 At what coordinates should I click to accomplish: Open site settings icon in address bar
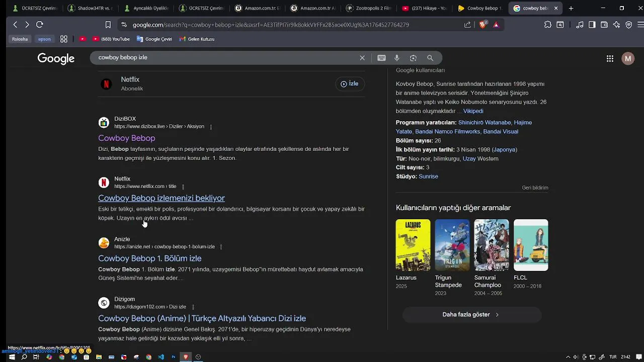click(124, 25)
